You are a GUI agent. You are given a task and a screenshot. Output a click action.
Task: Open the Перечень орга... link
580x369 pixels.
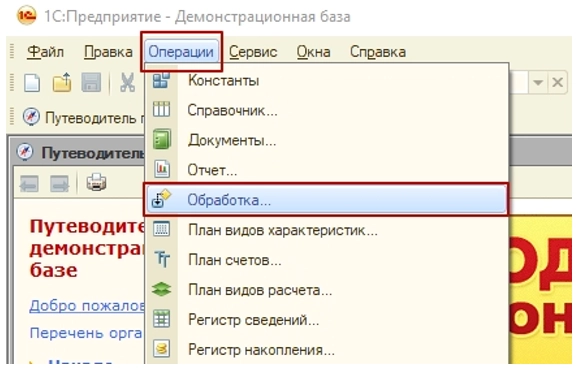tap(86, 333)
